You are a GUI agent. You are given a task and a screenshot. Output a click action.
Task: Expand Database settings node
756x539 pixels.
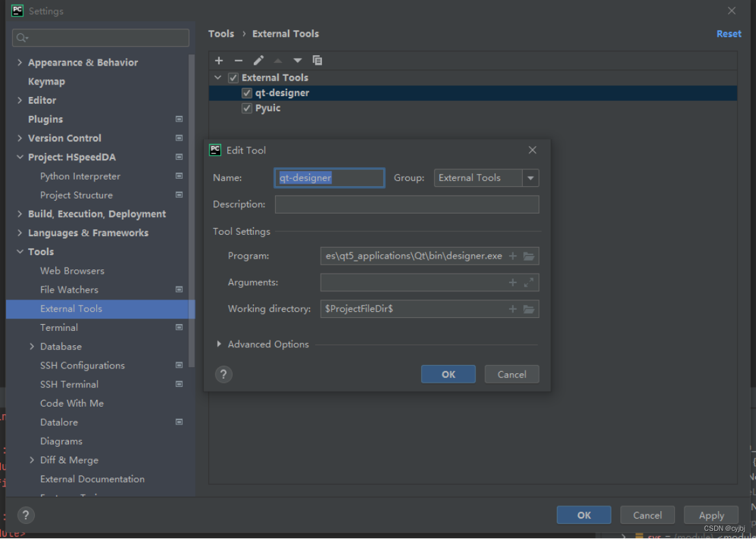pos(32,346)
